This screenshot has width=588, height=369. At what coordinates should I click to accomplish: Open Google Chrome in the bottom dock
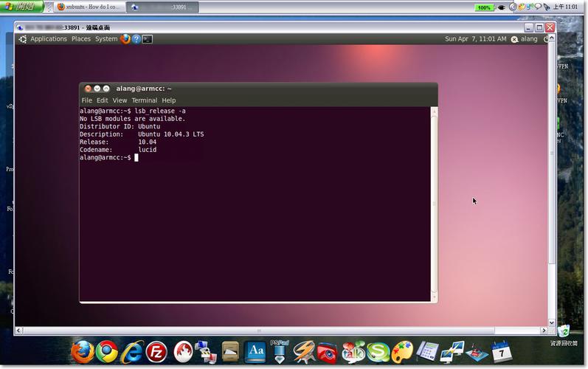(x=107, y=352)
